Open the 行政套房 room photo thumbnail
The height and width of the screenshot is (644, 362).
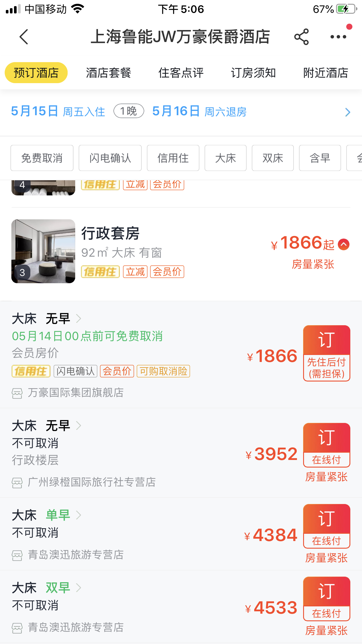(x=43, y=251)
